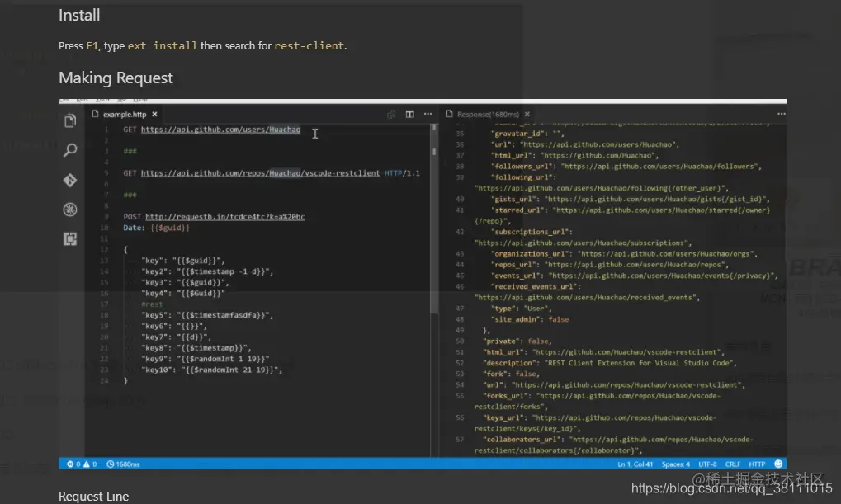Click the "repos_url" response line
This screenshot has width=841, height=504.
coord(610,265)
